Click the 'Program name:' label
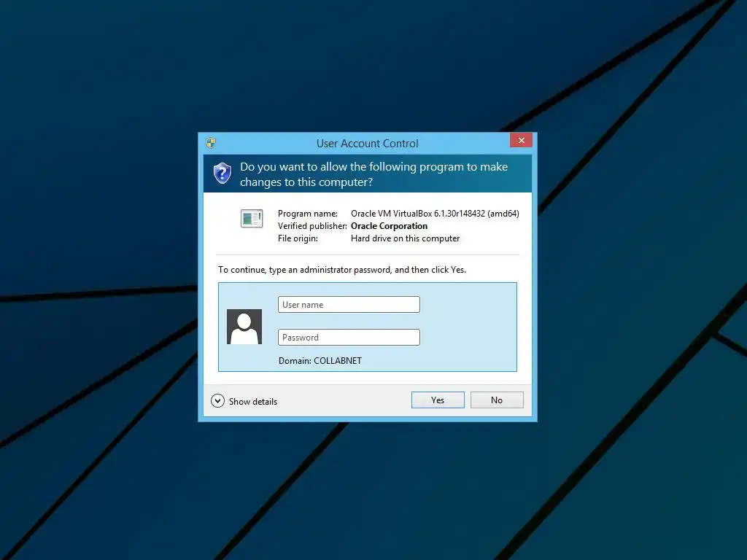Viewport: 747px width, 560px height. point(308,214)
